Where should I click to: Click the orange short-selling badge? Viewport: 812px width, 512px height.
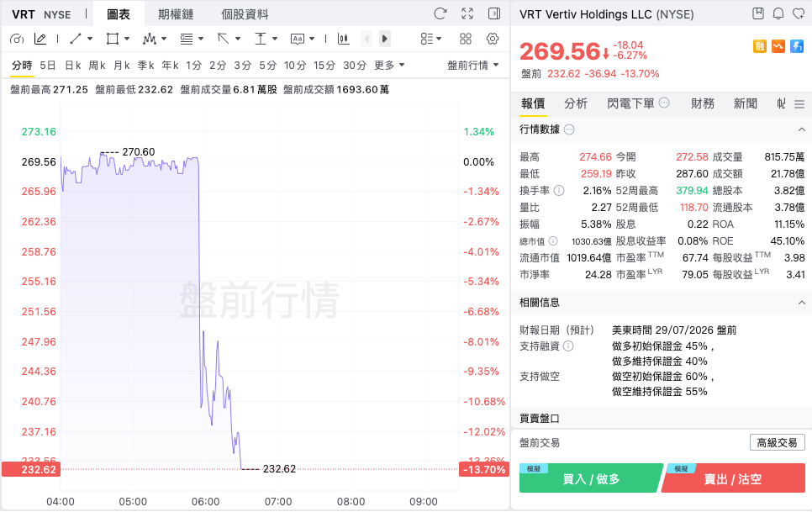(778, 46)
